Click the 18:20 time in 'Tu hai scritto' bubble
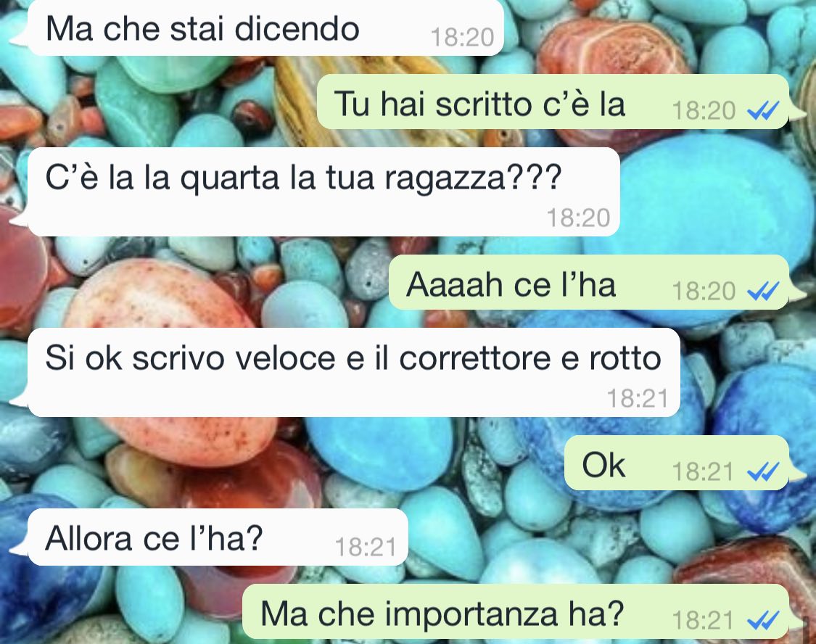The width and height of the screenshot is (816, 644). [703, 110]
